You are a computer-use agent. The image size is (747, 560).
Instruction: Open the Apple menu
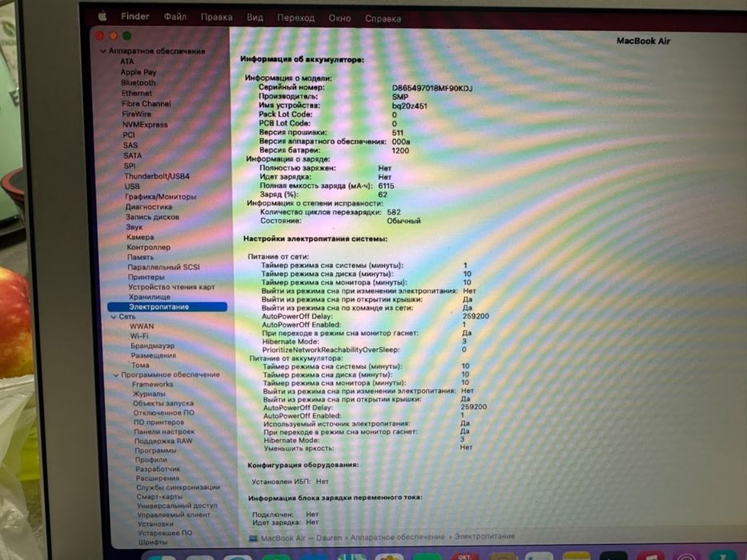pyautogui.click(x=102, y=16)
